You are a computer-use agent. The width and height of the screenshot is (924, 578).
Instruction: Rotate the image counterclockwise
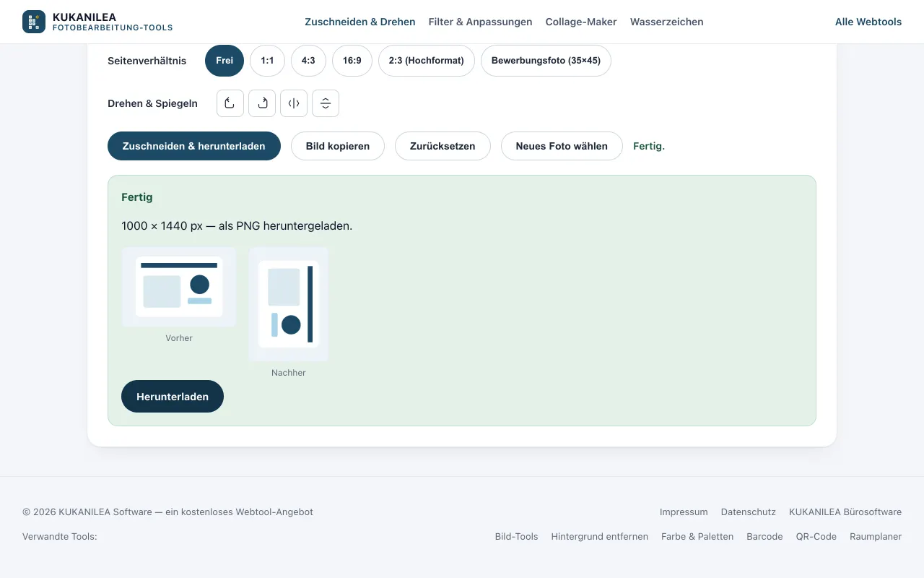click(x=230, y=103)
